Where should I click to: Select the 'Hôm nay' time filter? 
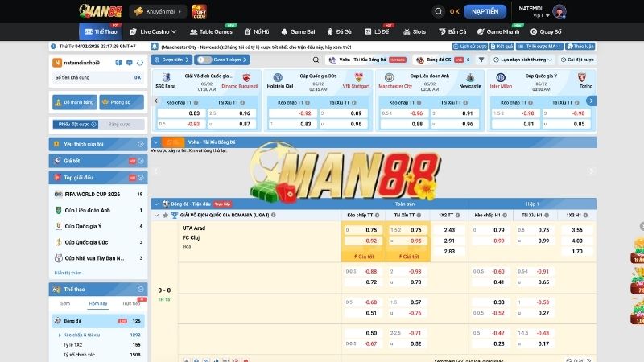click(98, 304)
